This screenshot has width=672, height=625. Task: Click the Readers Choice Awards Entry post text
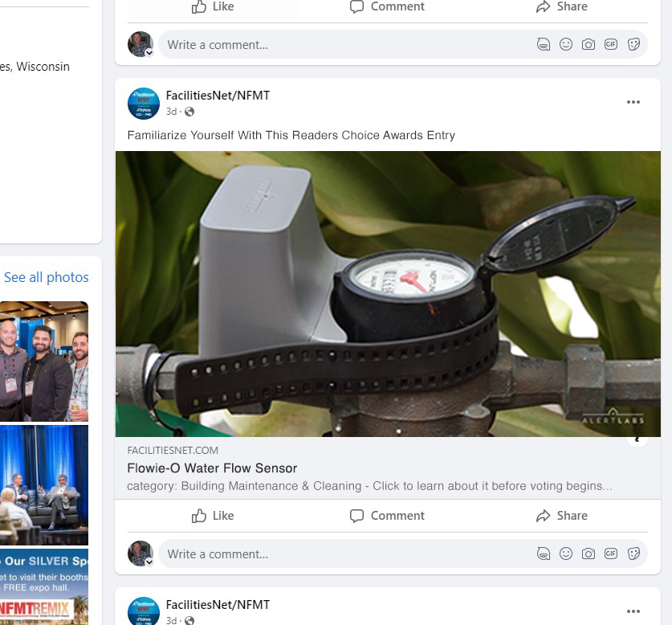291,135
